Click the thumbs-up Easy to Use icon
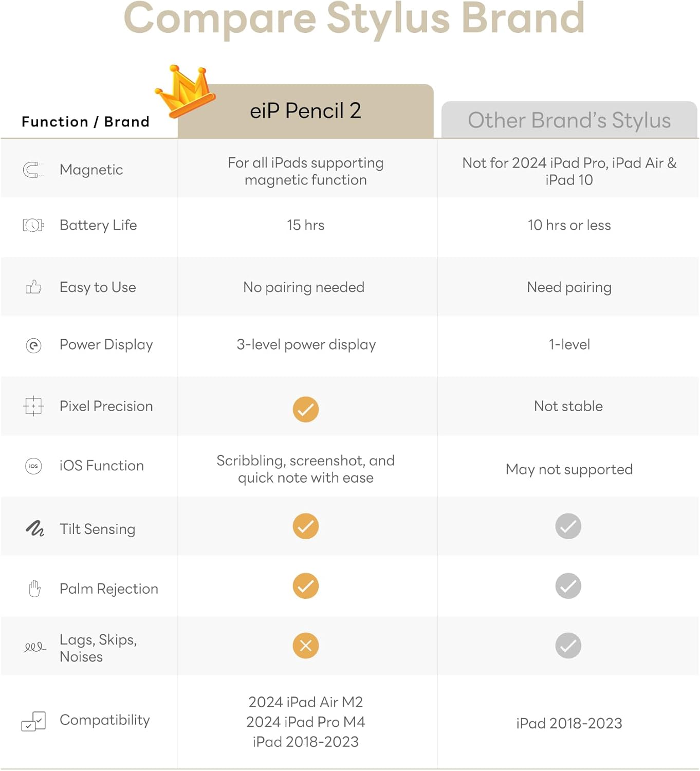The height and width of the screenshot is (771, 700). pyautogui.click(x=33, y=287)
